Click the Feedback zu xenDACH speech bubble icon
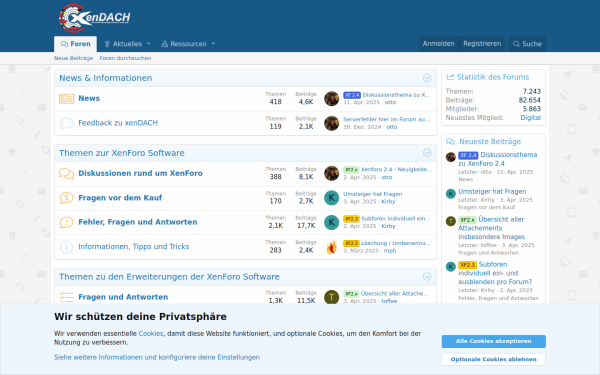600x375 pixels. (66, 123)
